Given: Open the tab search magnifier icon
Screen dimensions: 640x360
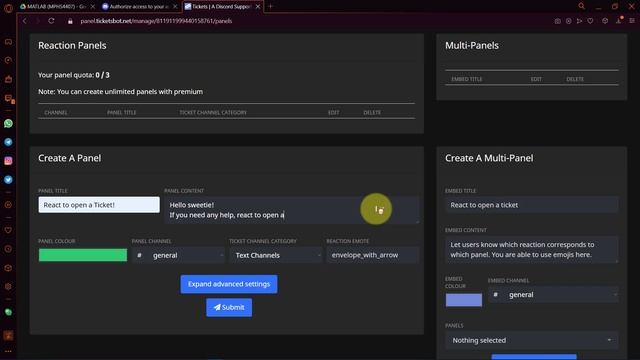Looking at the screenshot, I should tap(582, 6).
